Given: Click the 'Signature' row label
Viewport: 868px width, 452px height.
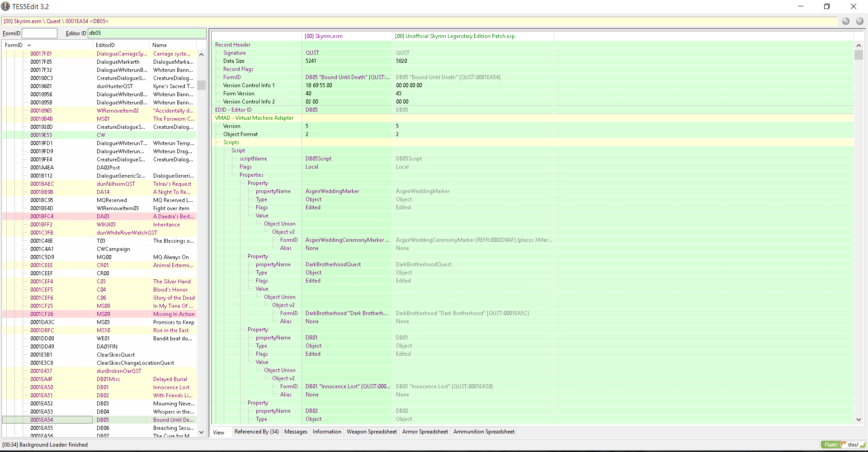Looking at the screenshot, I should coord(234,53).
